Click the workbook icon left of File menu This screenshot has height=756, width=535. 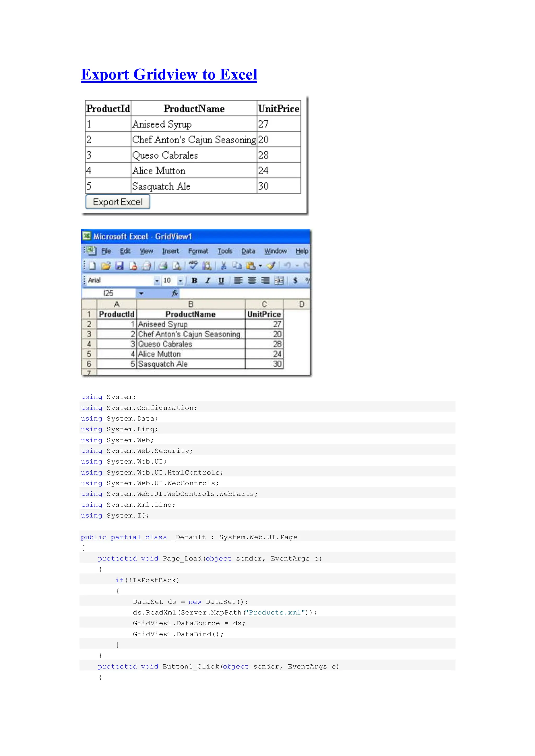(92, 251)
